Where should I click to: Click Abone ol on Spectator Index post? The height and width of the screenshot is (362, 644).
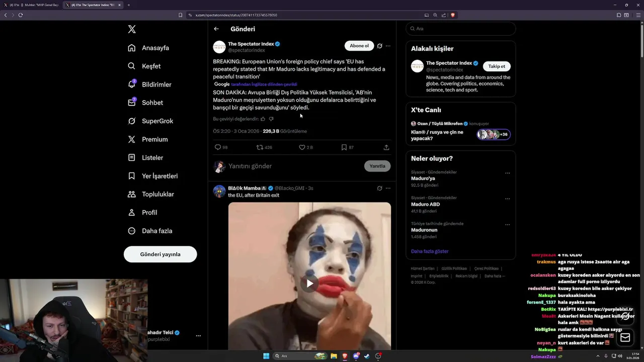(x=359, y=46)
